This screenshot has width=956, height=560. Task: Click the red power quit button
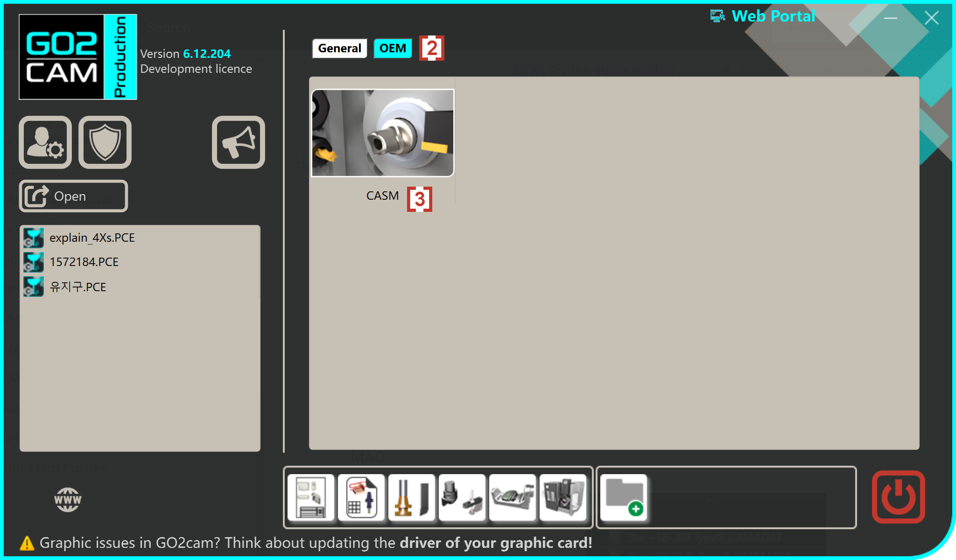click(898, 497)
